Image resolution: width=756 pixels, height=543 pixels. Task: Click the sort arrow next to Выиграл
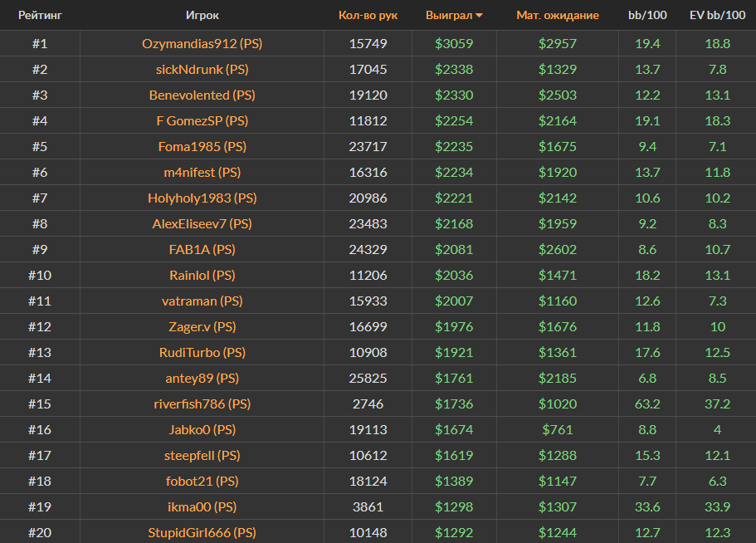[479, 16]
